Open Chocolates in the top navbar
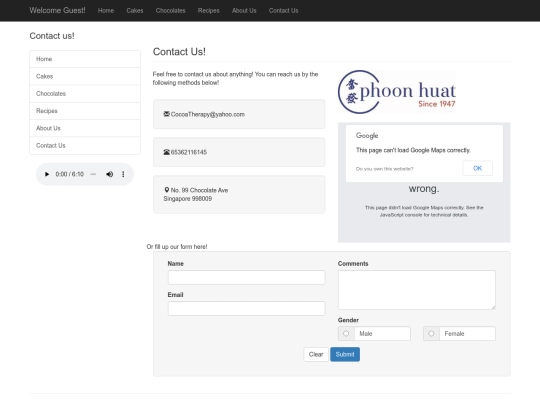540x405 pixels. 170,11
